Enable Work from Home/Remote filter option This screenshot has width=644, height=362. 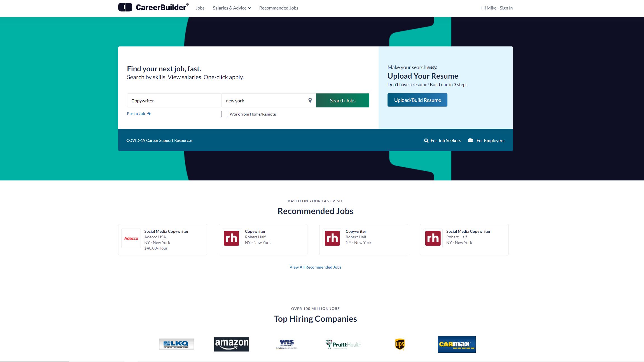(224, 114)
